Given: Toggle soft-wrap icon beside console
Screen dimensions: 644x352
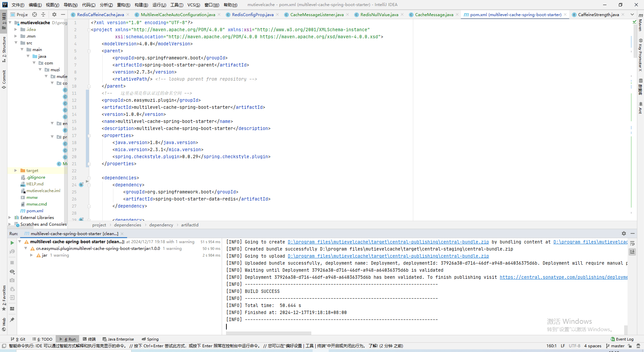Looking at the screenshot, I should tap(632, 243).
